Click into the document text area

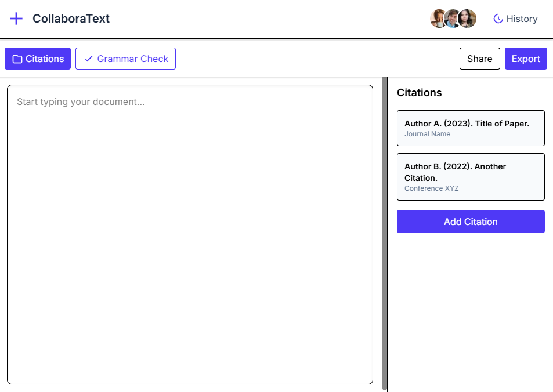(x=190, y=234)
